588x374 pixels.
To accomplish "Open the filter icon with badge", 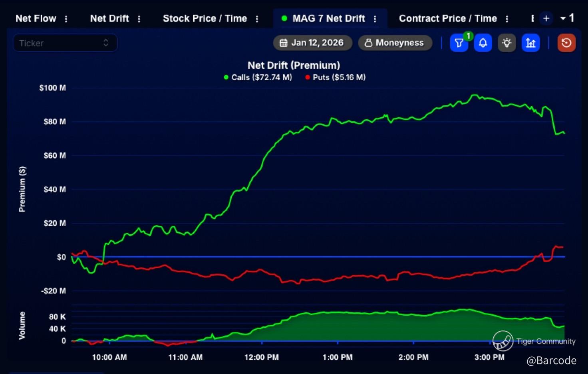I will tap(459, 43).
